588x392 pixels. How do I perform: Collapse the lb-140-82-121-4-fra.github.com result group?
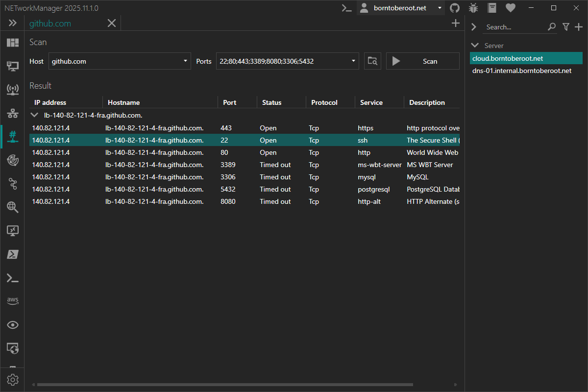(x=34, y=115)
